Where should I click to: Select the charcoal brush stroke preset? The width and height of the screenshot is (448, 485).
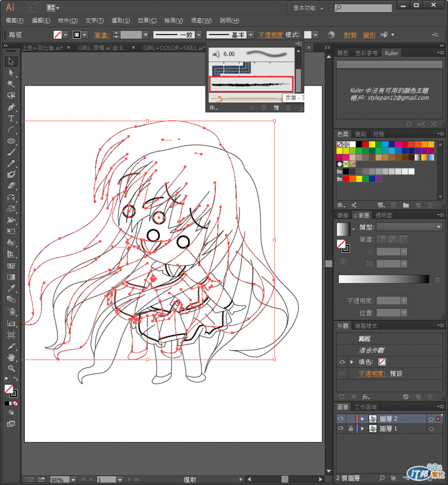[x=251, y=84]
